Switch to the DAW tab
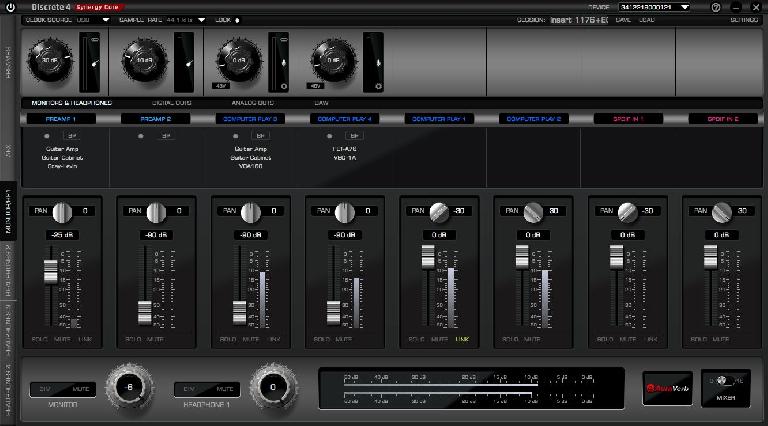768x426 pixels. (321, 103)
